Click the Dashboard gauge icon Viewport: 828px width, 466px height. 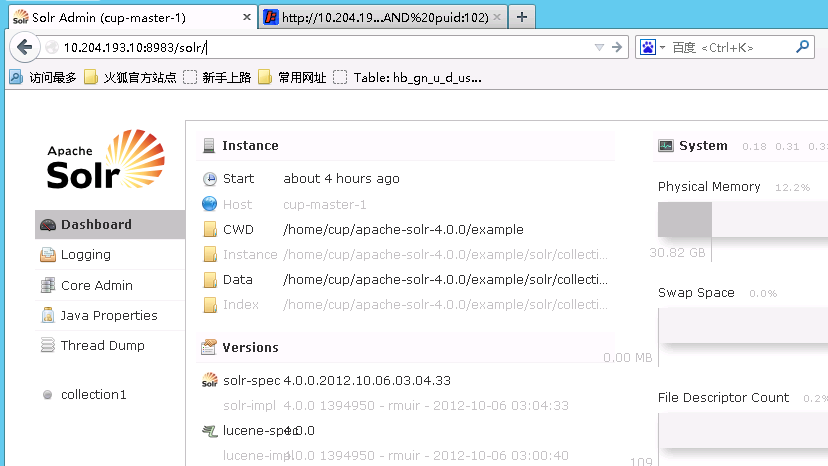[x=48, y=225]
